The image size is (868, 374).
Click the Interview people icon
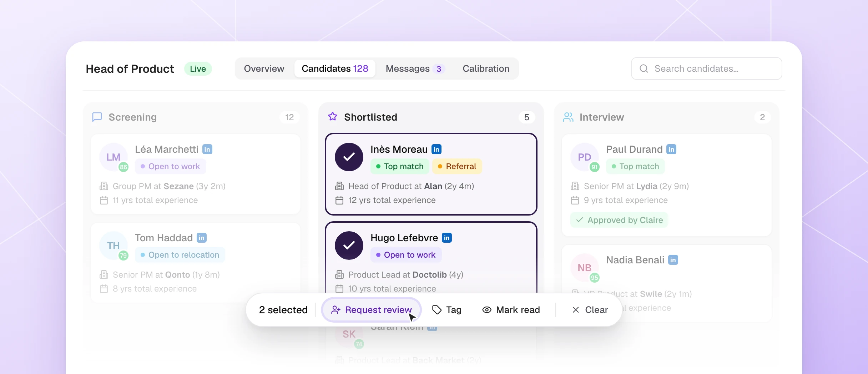pyautogui.click(x=568, y=117)
